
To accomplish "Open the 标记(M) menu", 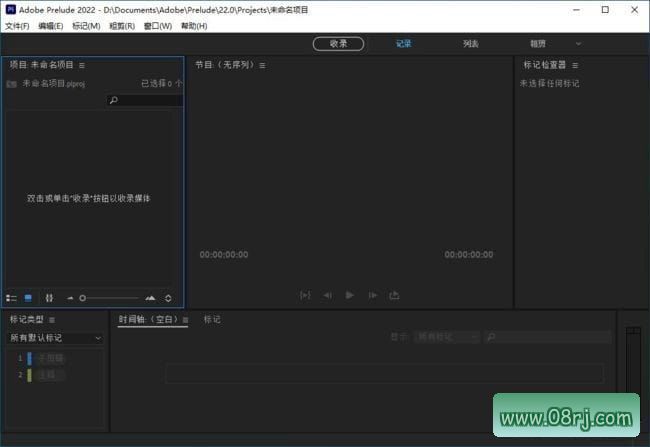I will pos(86,26).
